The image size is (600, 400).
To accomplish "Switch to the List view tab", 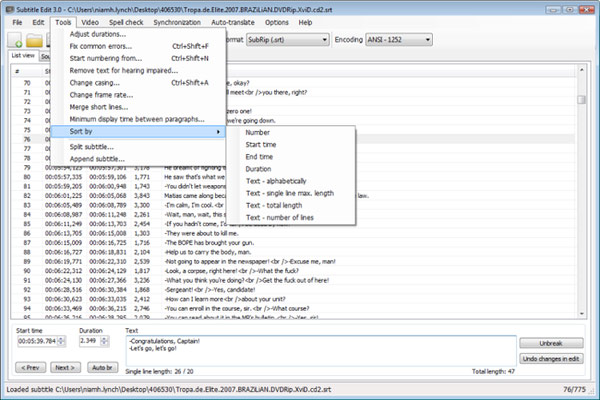I will [22, 56].
